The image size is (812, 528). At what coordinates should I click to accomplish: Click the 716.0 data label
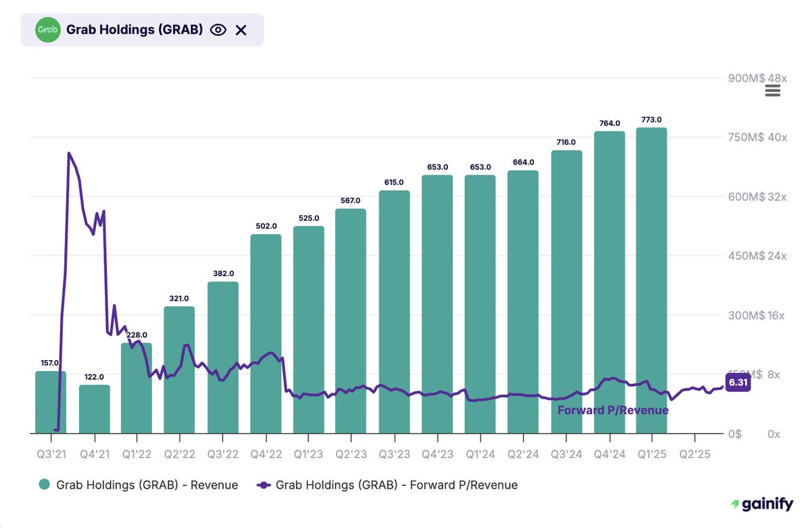pos(566,142)
